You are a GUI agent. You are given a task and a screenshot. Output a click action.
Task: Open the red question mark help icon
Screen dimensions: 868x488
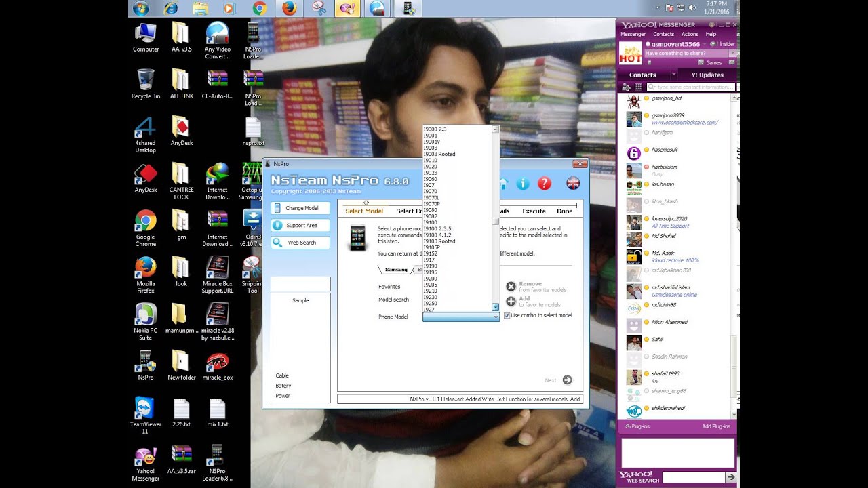point(545,184)
